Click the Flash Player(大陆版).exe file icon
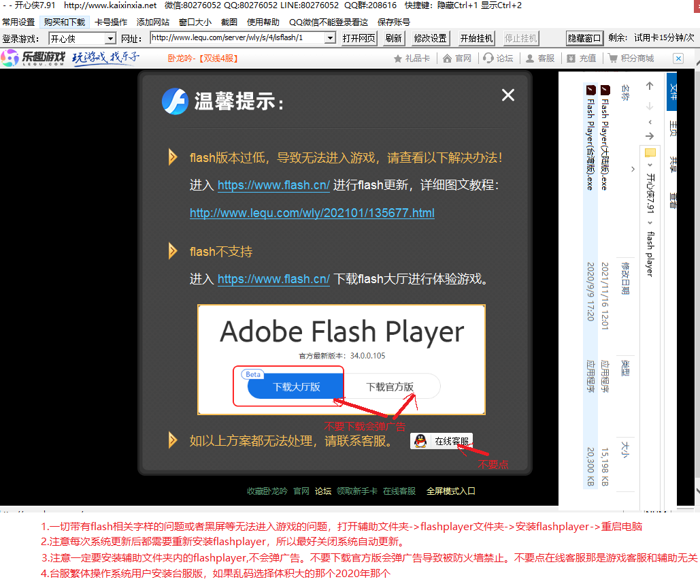This screenshot has height=588, width=700. point(605,90)
